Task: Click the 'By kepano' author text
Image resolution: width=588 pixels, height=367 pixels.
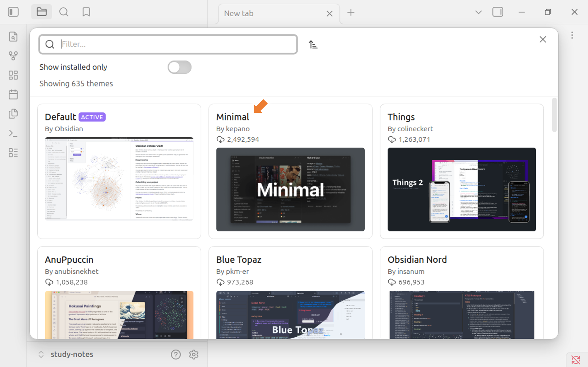Action: click(233, 129)
